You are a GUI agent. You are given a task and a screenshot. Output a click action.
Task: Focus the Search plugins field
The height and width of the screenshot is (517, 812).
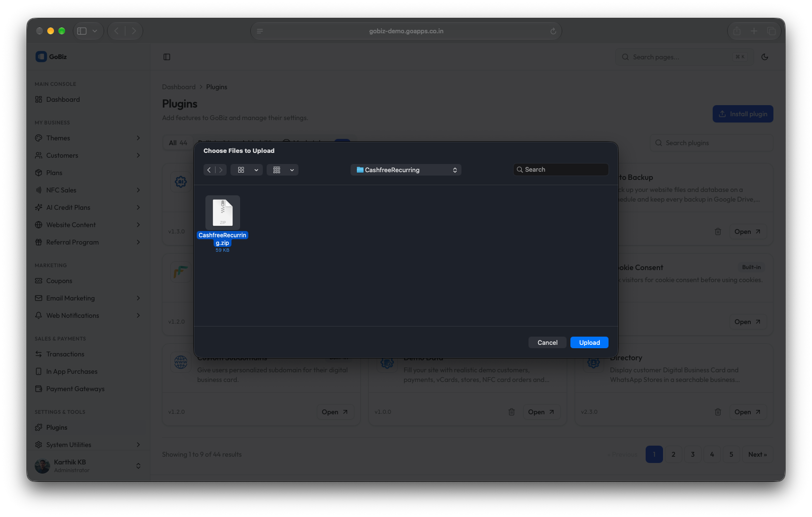pos(712,143)
